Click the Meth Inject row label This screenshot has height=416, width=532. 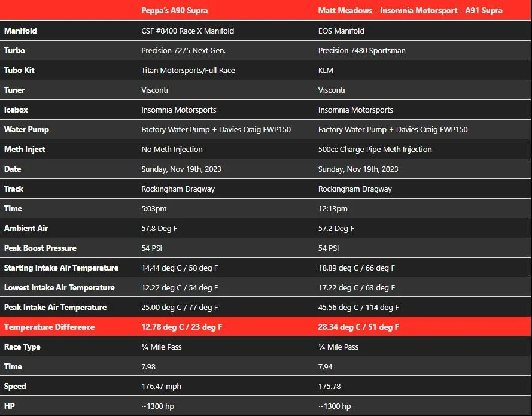point(25,149)
